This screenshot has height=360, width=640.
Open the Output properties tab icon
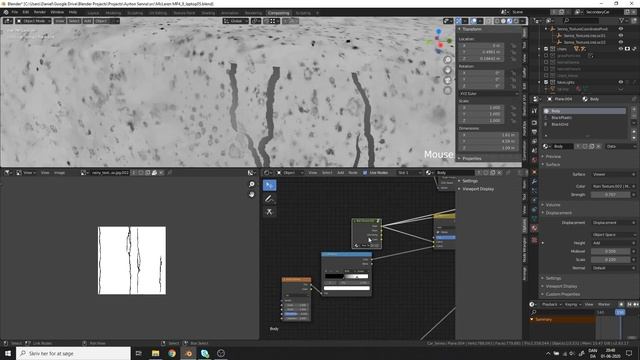(x=534, y=132)
